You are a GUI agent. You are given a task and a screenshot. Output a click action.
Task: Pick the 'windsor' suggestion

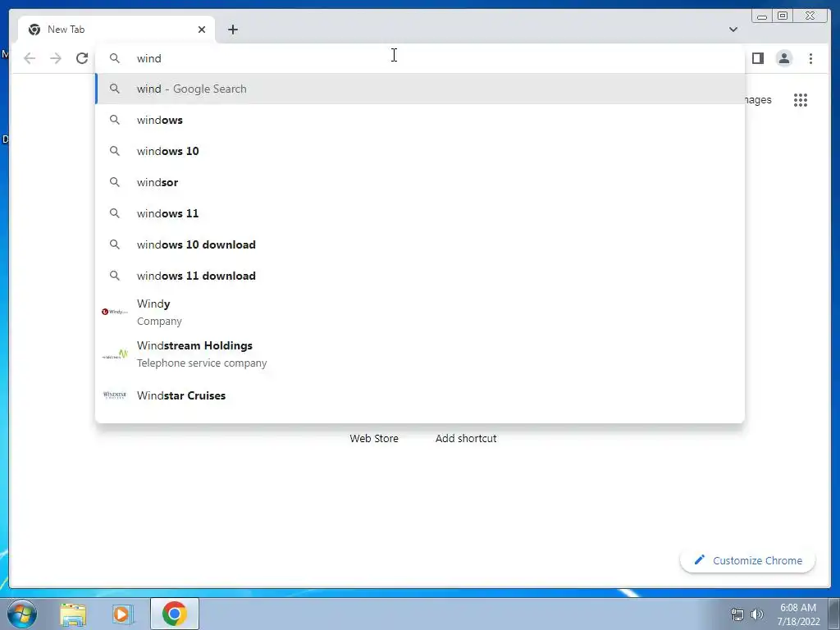coord(419,182)
